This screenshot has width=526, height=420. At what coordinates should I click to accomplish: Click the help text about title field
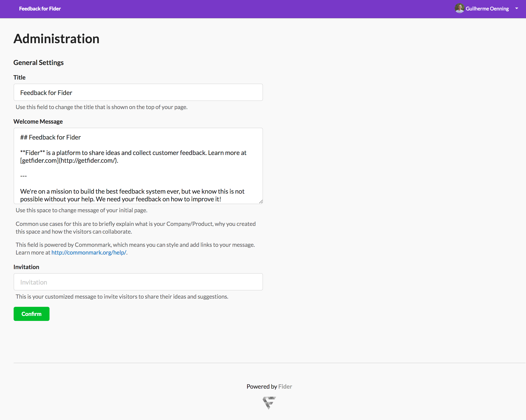pyautogui.click(x=102, y=107)
